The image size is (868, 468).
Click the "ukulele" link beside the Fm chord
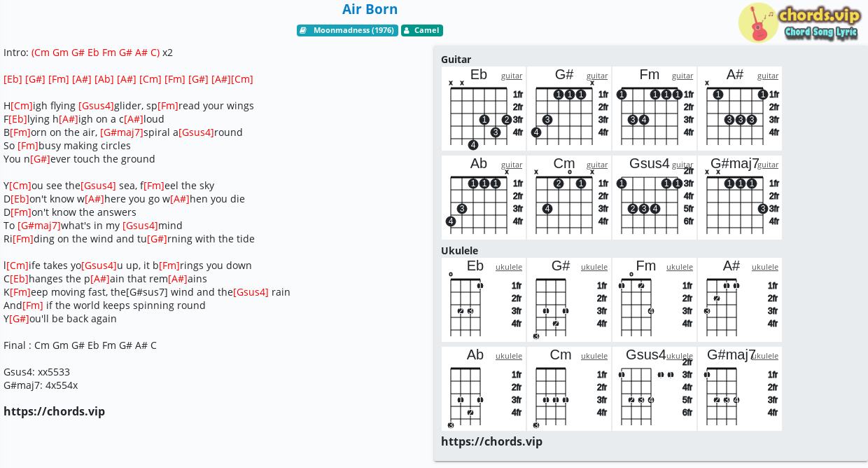click(680, 267)
